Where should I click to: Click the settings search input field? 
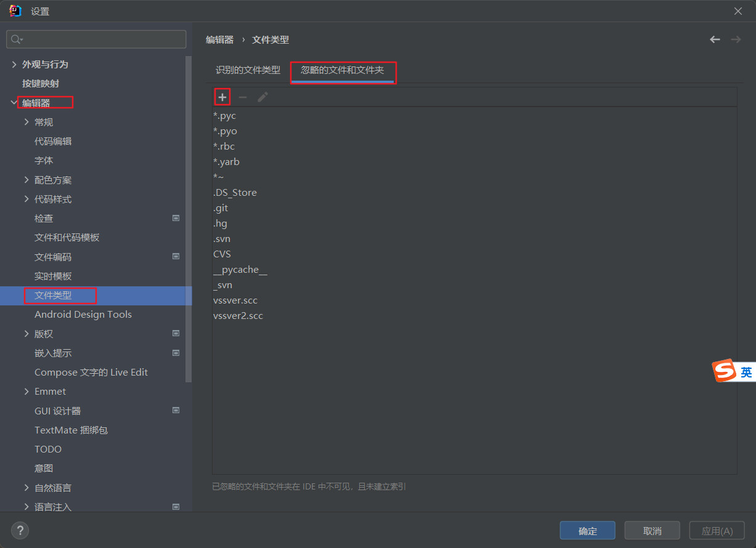tap(96, 39)
